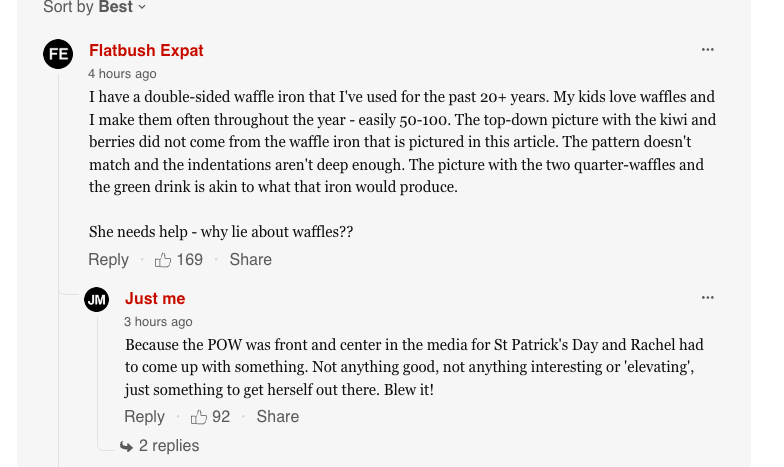784x467 pixels.
Task: Reply to the Flatbush Expat comment
Action: click(108, 260)
